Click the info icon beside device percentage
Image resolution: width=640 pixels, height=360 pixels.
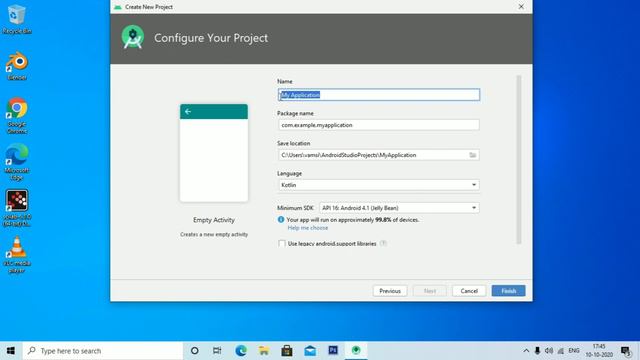pos(281,220)
